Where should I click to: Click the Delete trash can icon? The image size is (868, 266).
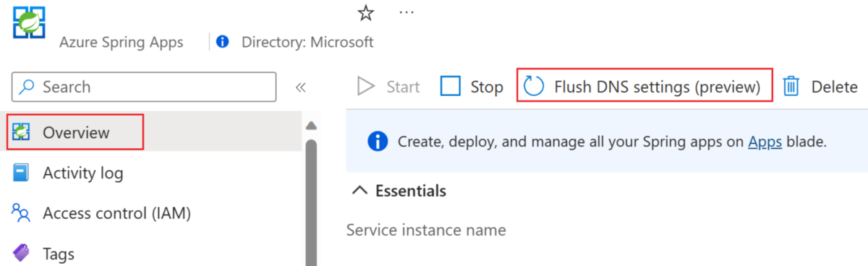[791, 87]
